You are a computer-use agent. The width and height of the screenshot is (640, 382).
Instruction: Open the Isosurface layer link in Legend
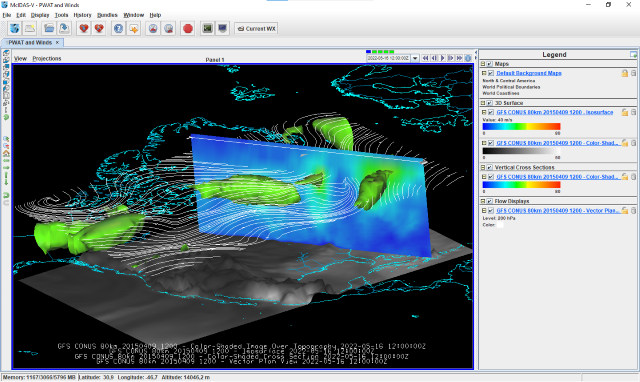555,112
